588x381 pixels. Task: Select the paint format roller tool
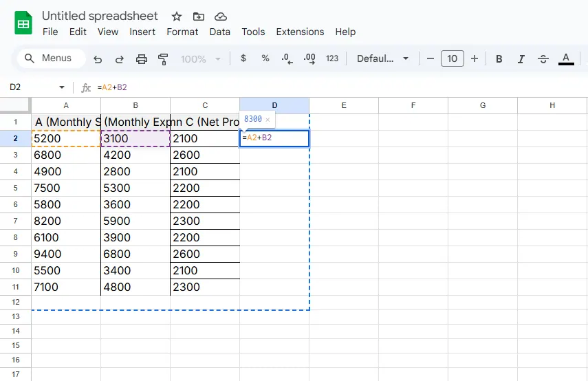163,59
